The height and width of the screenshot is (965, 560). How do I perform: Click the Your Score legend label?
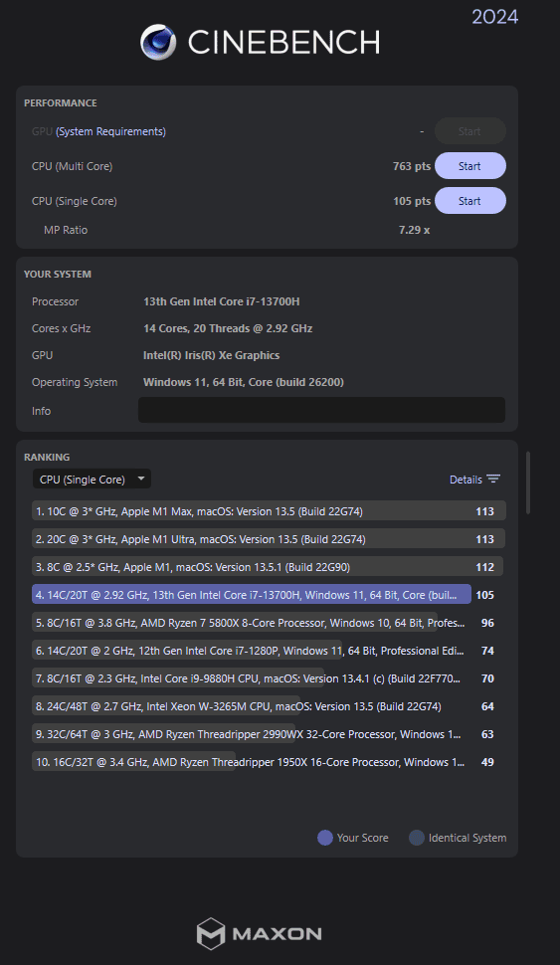tap(362, 838)
